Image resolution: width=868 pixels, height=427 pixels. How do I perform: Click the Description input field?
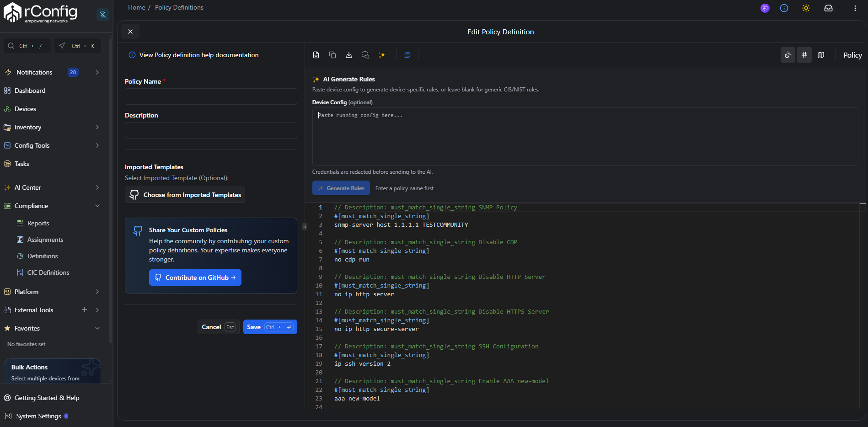(x=211, y=130)
